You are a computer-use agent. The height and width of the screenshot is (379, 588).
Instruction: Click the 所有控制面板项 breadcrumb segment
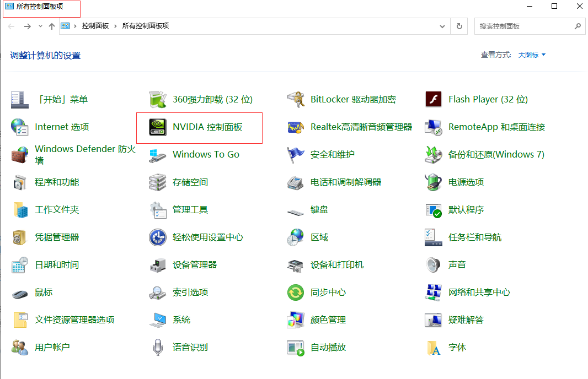(x=145, y=26)
